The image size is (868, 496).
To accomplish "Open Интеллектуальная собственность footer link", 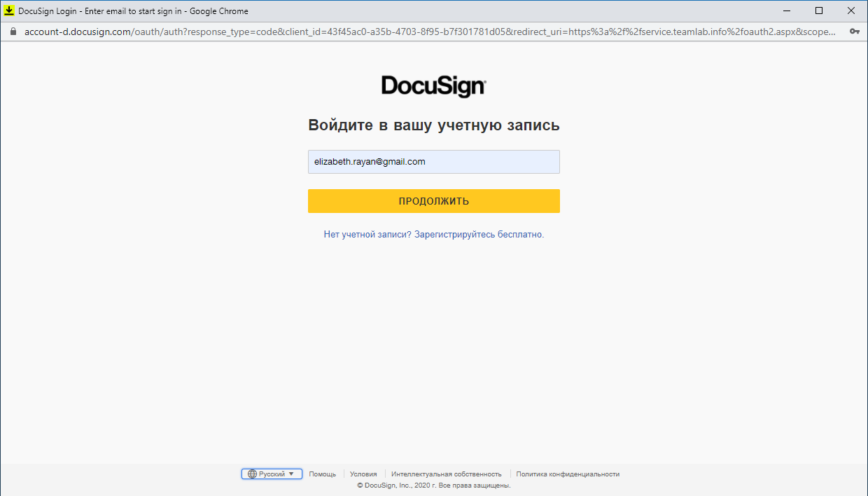I will pyautogui.click(x=447, y=474).
